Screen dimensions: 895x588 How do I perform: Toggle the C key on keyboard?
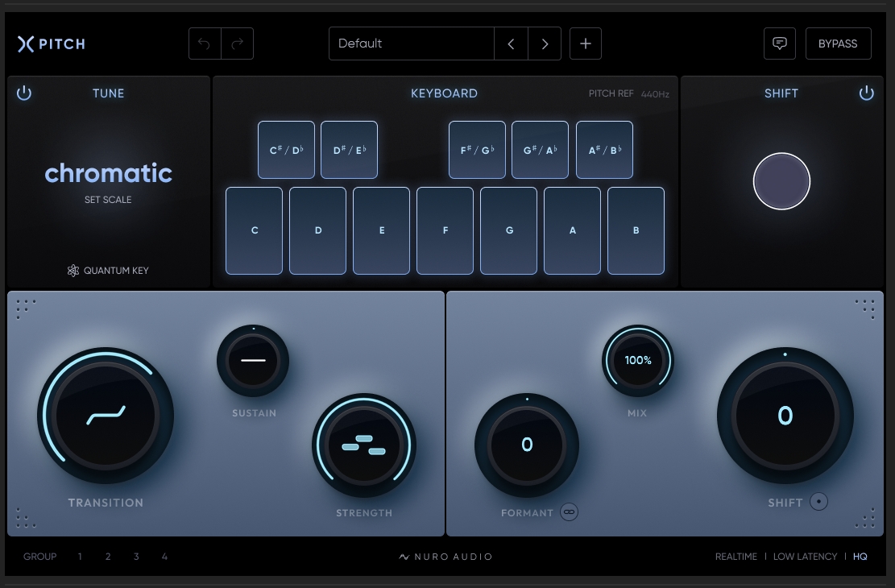254,230
